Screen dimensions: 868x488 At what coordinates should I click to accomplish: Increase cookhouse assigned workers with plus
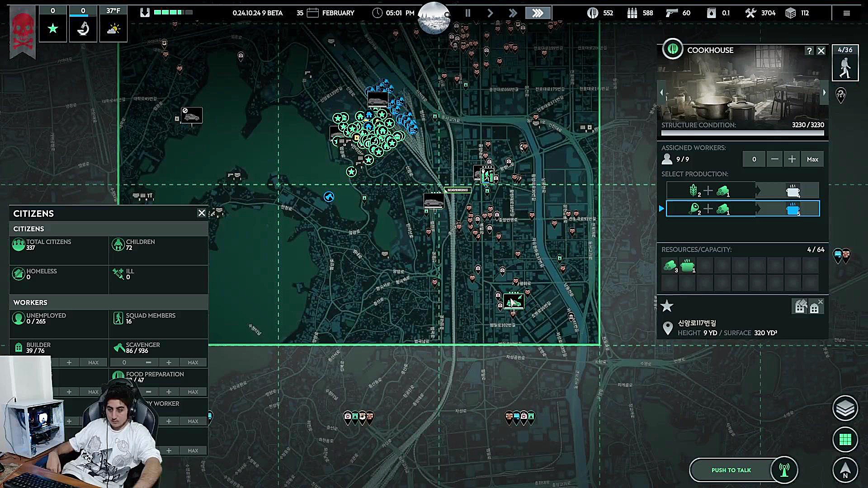[x=792, y=159]
